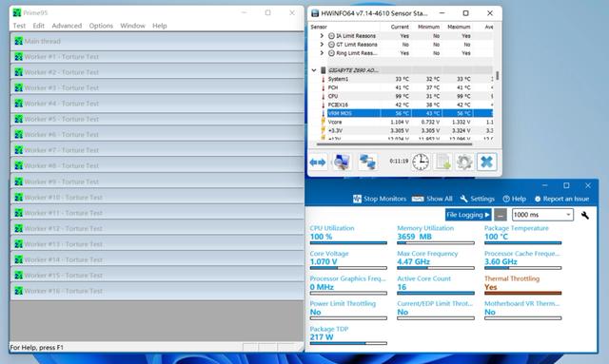Click the Vcore voltage bolt icon
609x364 pixels.
point(323,122)
